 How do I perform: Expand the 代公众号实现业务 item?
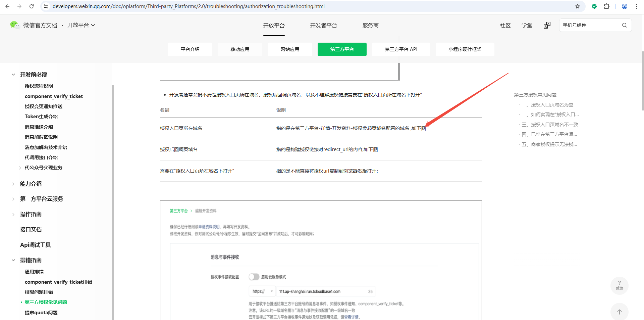coord(20,168)
